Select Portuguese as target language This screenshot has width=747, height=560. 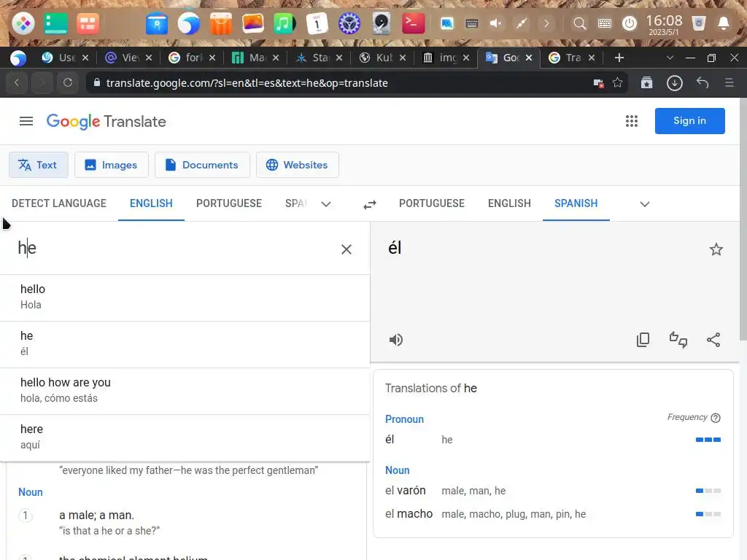(x=432, y=203)
